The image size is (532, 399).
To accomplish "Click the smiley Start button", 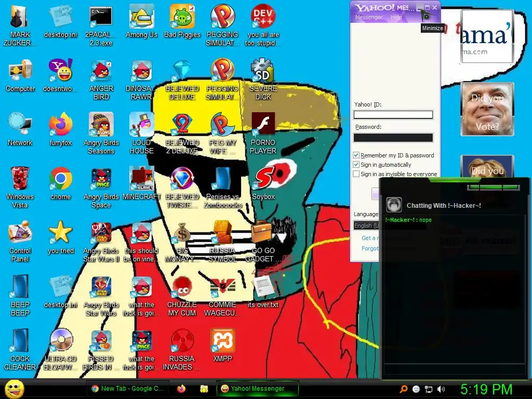I will coord(14,389).
